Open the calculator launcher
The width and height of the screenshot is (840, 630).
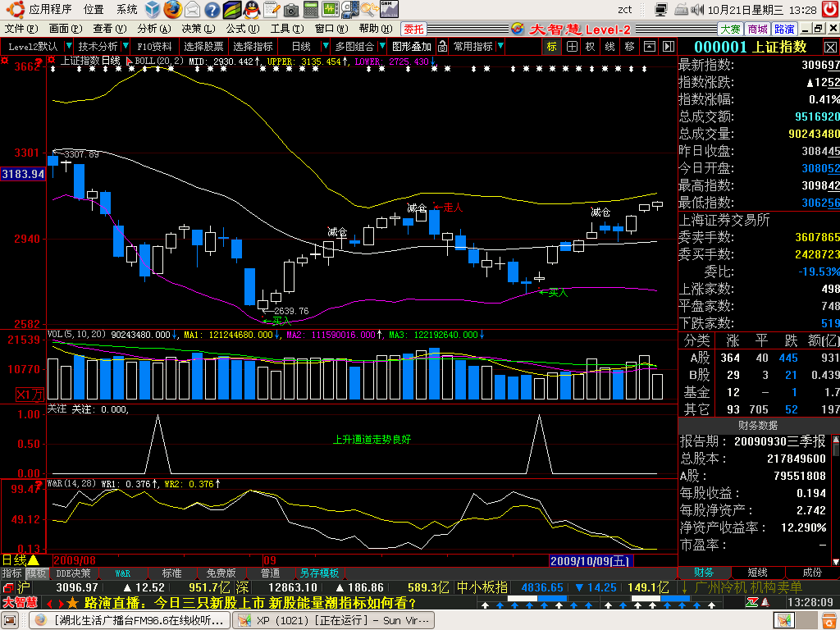point(311,9)
